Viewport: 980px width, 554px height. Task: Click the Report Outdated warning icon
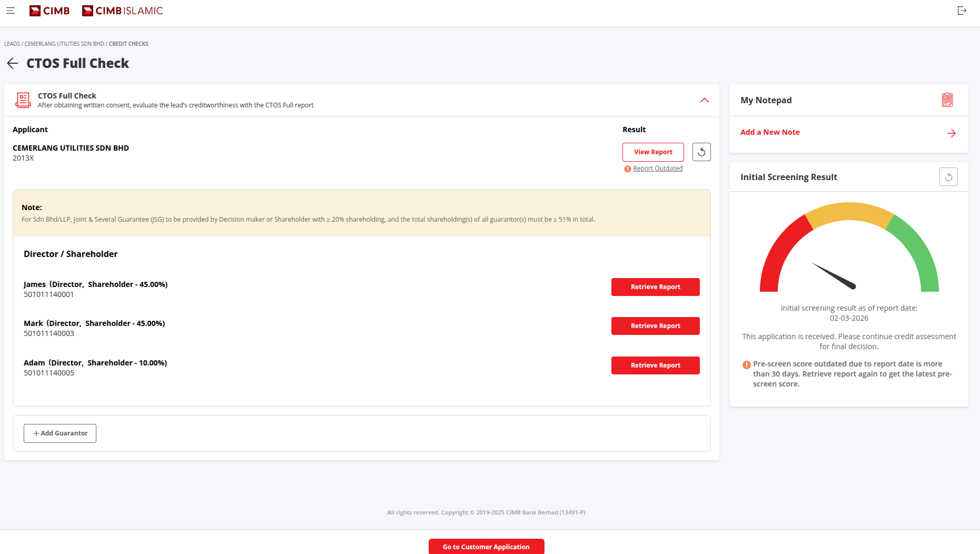[628, 169]
